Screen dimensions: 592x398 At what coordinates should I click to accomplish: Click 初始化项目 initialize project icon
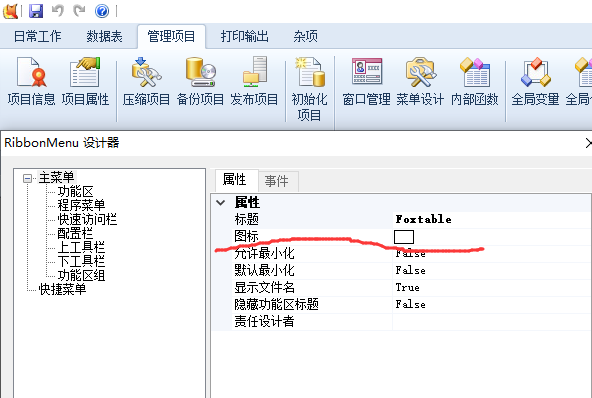[309, 89]
